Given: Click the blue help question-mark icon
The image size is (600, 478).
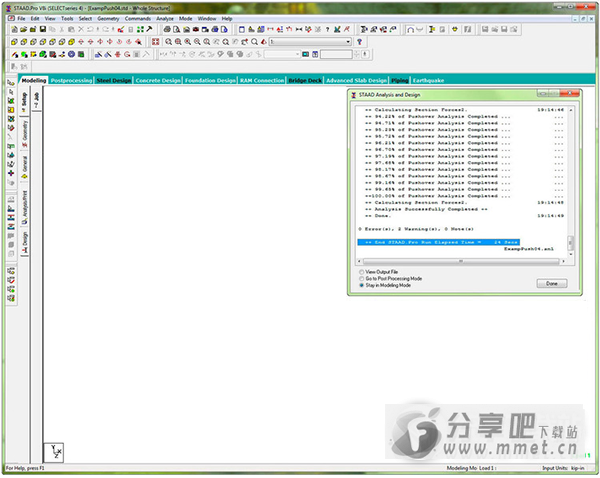Looking at the screenshot, I should pyautogui.click(x=359, y=42).
